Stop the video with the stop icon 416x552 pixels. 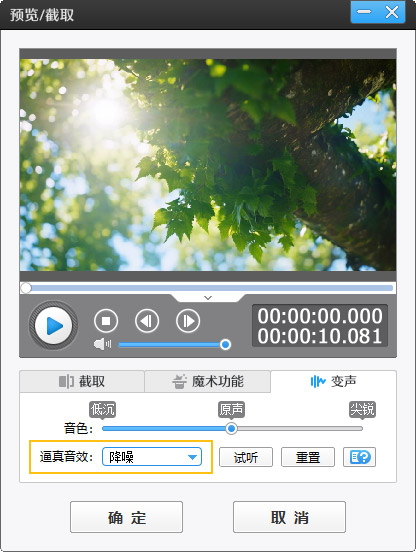point(106,321)
